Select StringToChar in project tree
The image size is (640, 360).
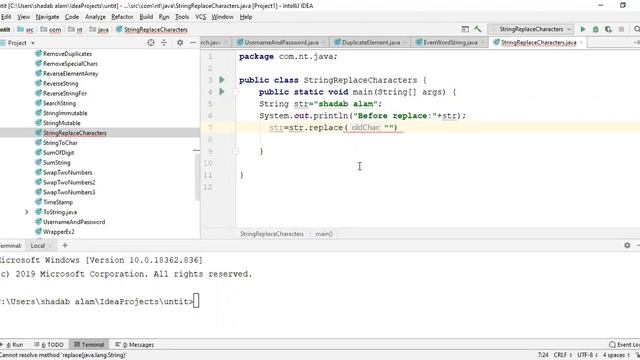pos(60,143)
